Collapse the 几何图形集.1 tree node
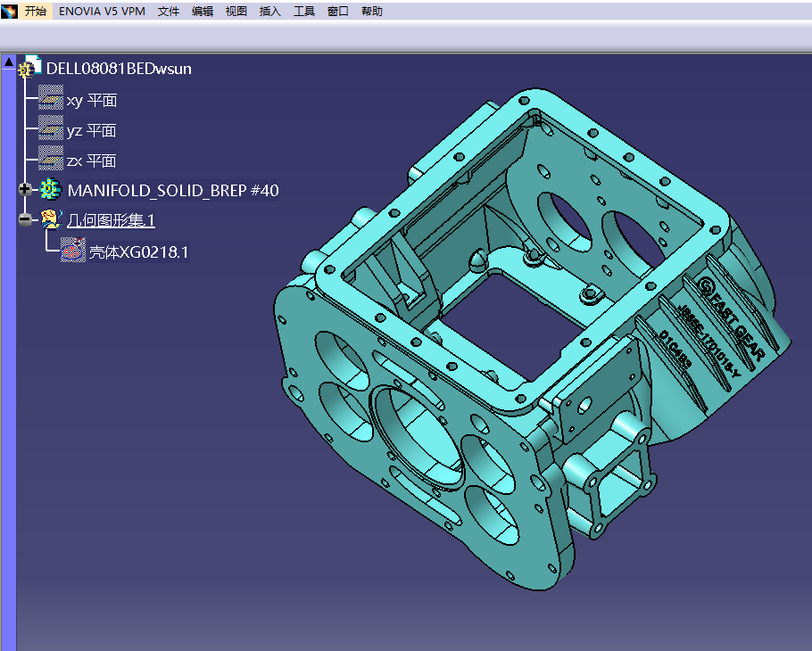 [x=25, y=220]
